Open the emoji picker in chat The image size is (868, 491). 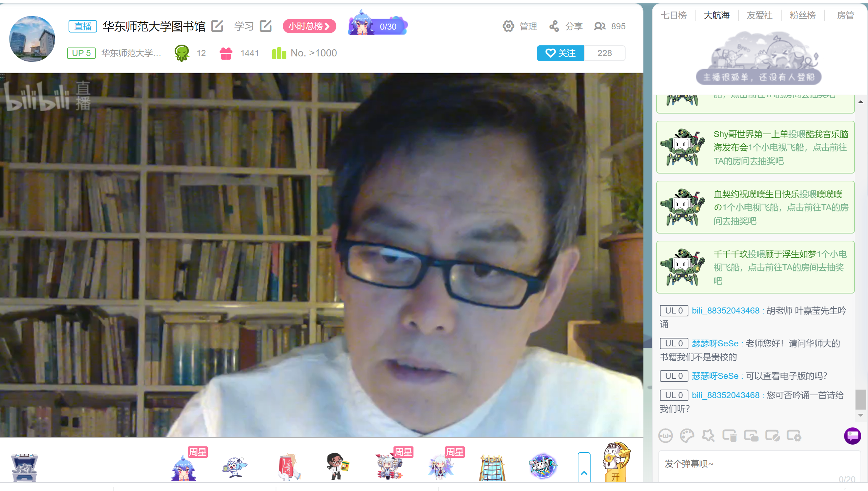pos(665,436)
